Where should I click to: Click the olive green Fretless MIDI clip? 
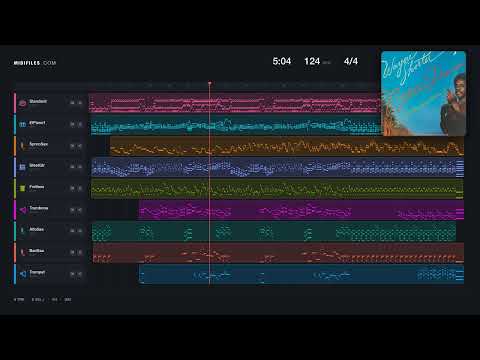tap(277, 189)
